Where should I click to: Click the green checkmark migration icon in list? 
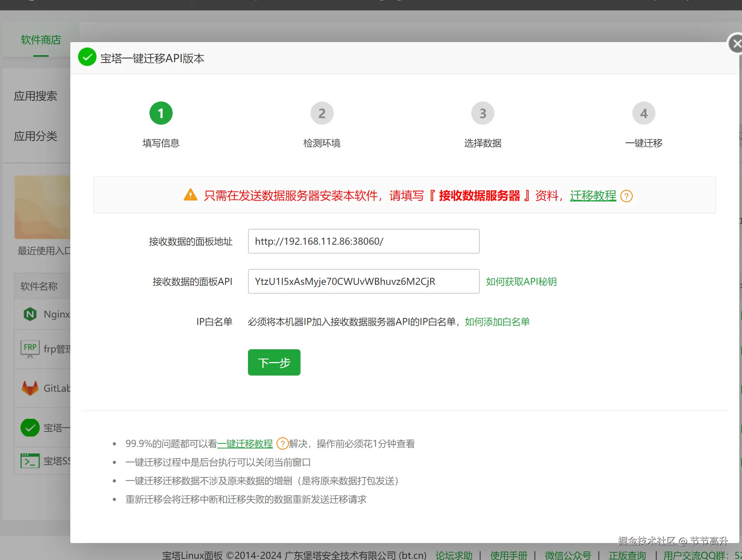[x=30, y=428]
